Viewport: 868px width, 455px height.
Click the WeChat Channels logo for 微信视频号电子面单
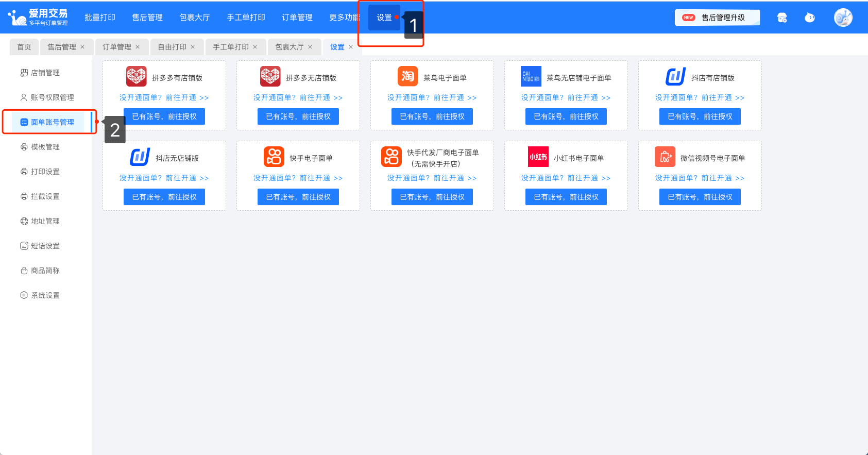click(x=665, y=157)
